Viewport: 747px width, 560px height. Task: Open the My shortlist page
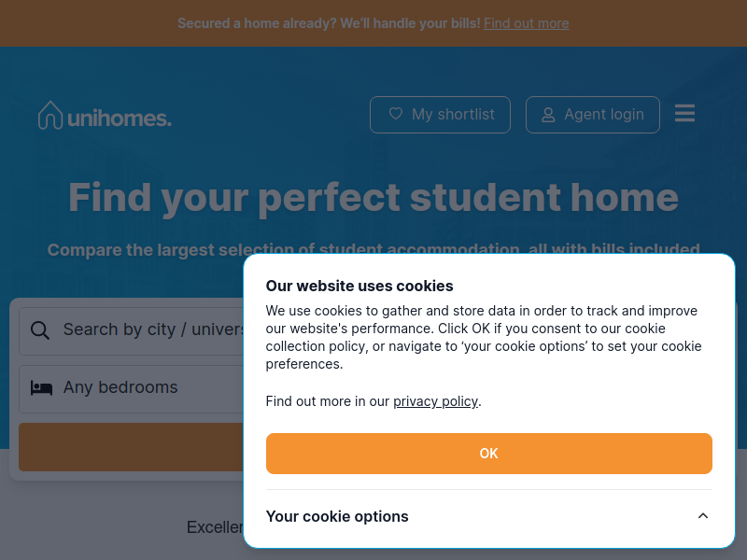pos(440,115)
